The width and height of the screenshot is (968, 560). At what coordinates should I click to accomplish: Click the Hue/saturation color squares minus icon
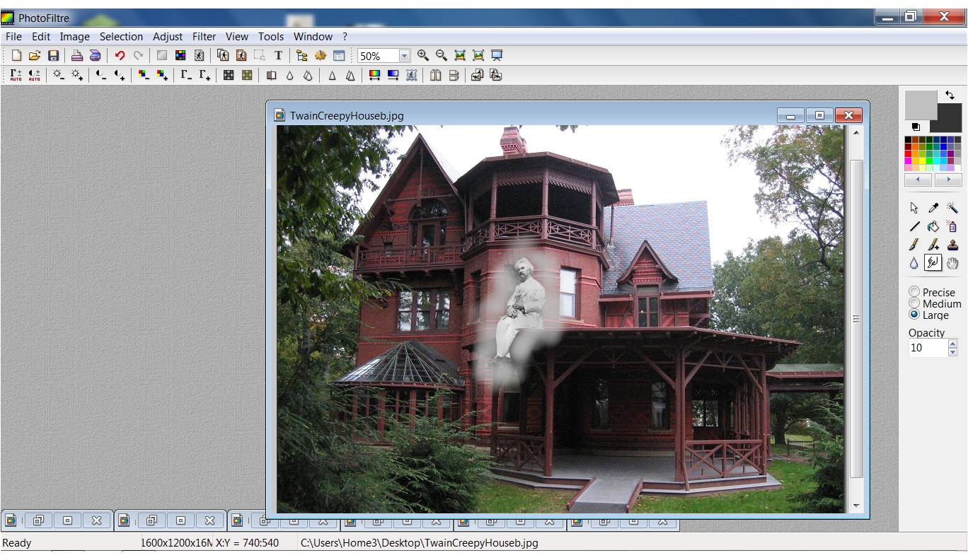(144, 75)
